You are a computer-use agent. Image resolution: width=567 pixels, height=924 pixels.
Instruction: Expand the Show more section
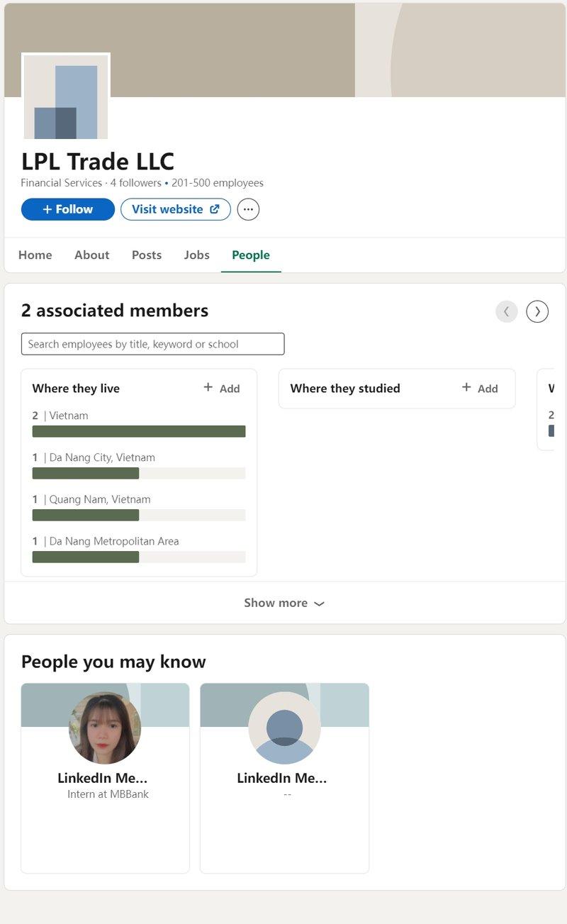pos(284,603)
